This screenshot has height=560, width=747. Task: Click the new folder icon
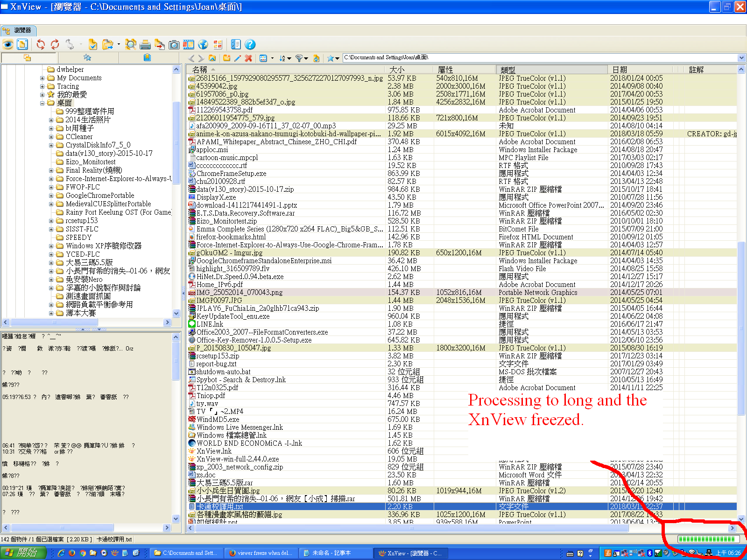tap(226, 58)
